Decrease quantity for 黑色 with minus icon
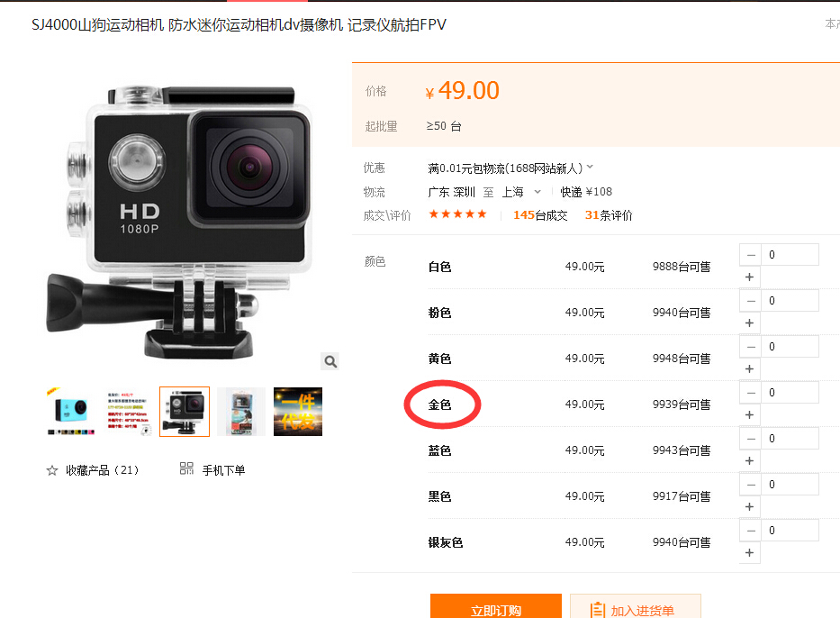The image size is (840, 618). pos(751,485)
